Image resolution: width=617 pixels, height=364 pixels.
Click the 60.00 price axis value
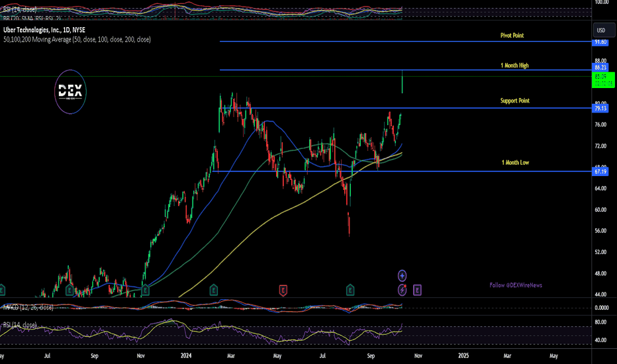(600, 210)
